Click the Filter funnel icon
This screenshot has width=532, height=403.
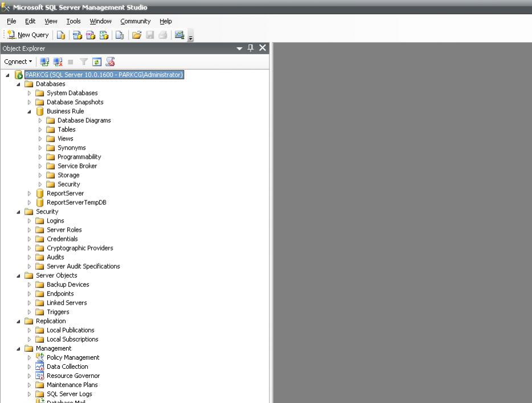click(84, 61)
